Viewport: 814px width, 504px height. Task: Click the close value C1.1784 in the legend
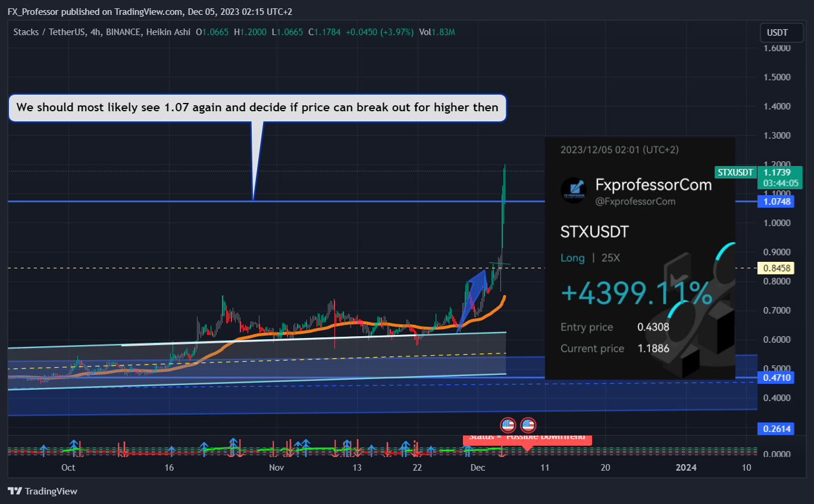tap(324, 32)
